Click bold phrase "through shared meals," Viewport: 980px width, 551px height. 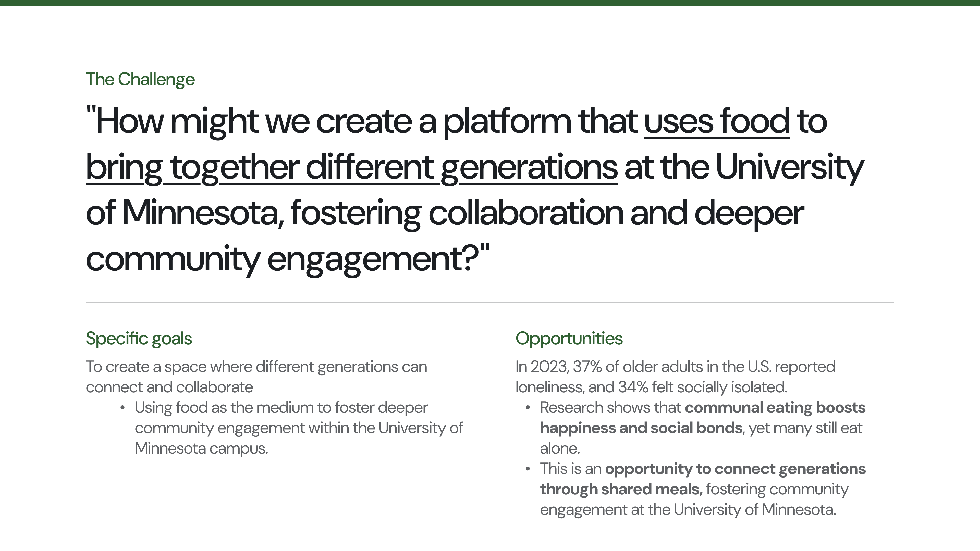pos(621,490)
